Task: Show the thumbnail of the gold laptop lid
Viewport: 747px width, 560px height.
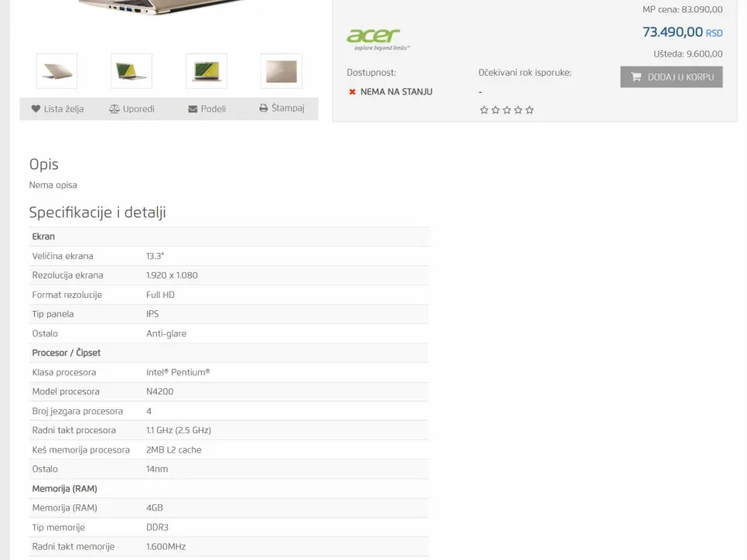Action: (x=281, y=71)
